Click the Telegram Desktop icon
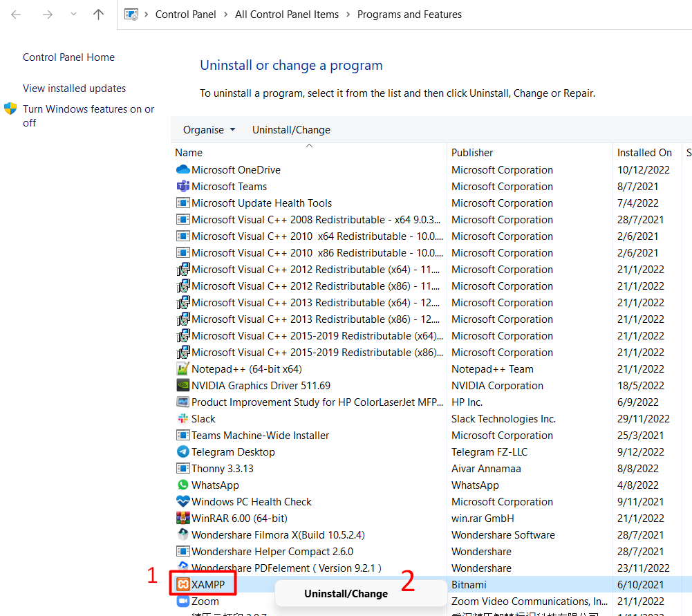 (183, 451)
